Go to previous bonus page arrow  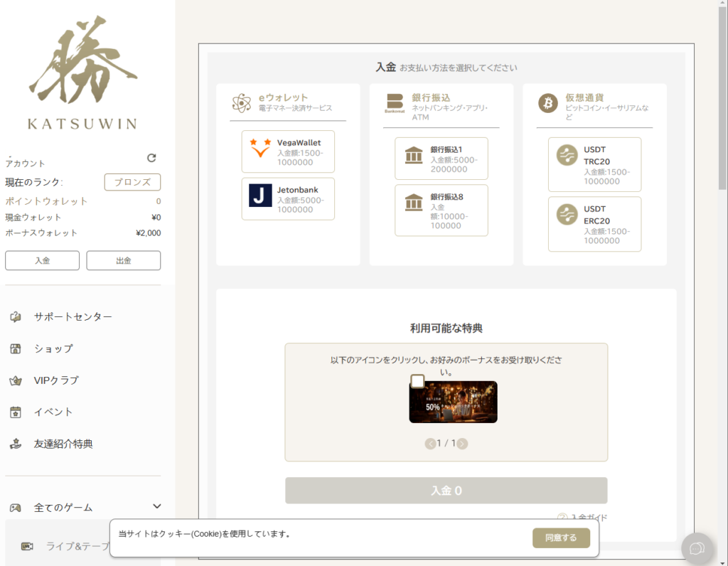(x=430, y=444)
